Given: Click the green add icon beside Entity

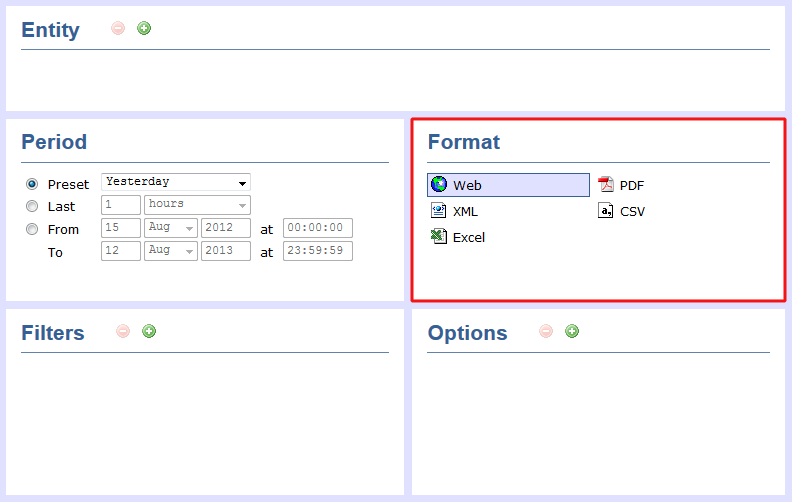Looking at the screenshot, I should coord(144,29).
